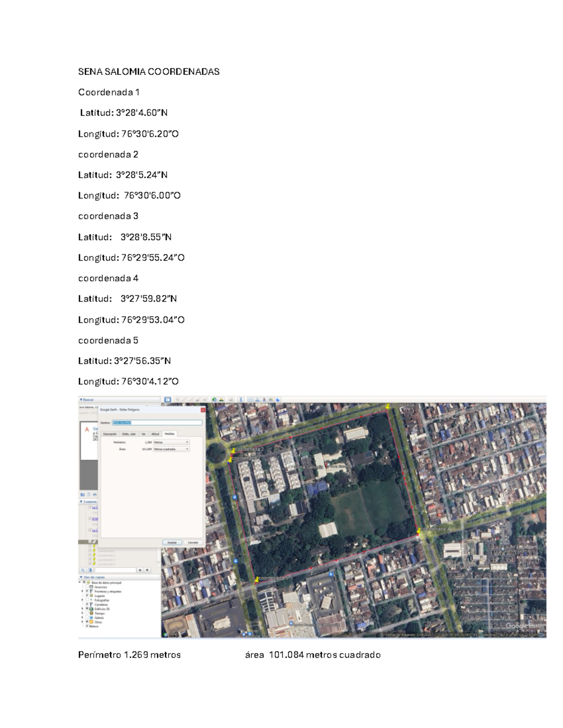
Task: Collapse the Uso de capas panel
Action: point(81,577)
